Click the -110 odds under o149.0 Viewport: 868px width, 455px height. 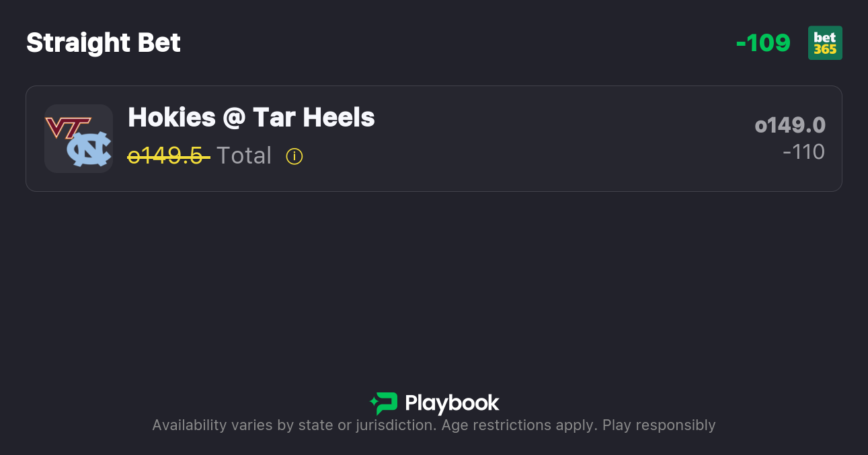click(803, 152)
